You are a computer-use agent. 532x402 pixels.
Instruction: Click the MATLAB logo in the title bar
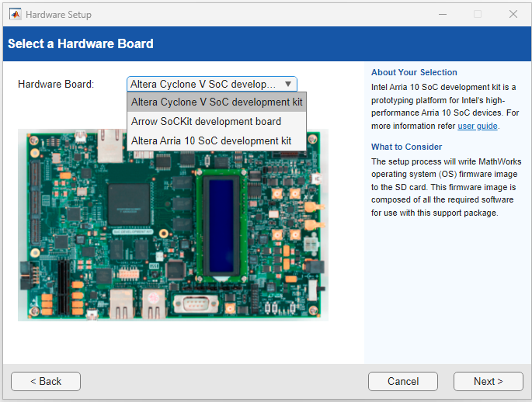click(15, 14)
